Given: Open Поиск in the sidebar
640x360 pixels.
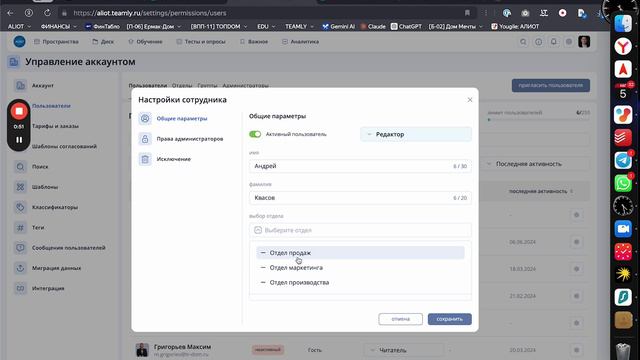Looking at the screenshot, I should coord(40,167).
